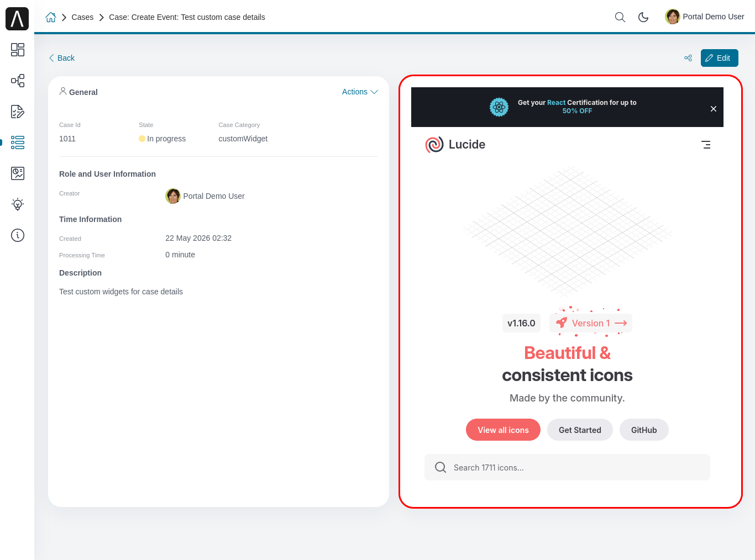This screenshot has height=560, width=755.
Task: Click the Edit button
Action: click(720, 58)
